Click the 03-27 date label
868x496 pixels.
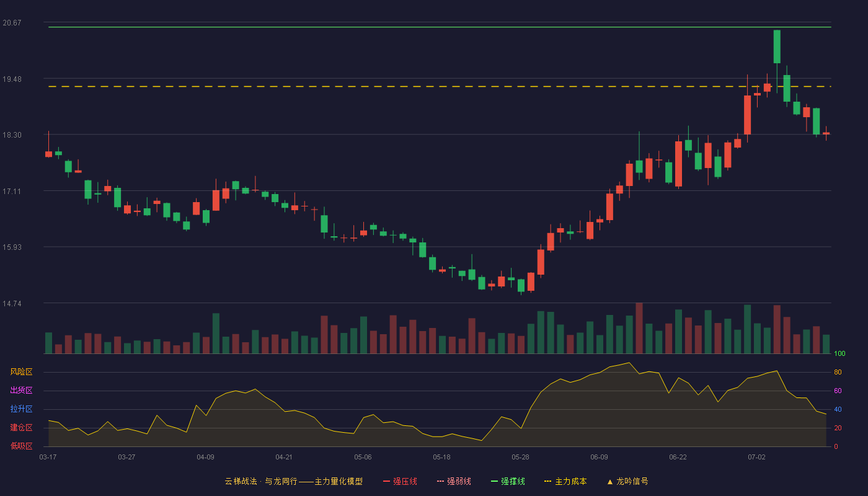pos(126,457)
